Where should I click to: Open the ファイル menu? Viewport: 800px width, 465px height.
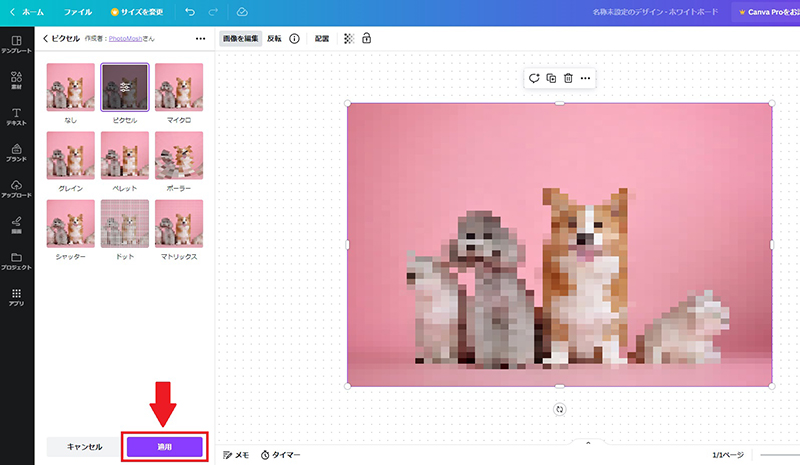coord(78,12)
